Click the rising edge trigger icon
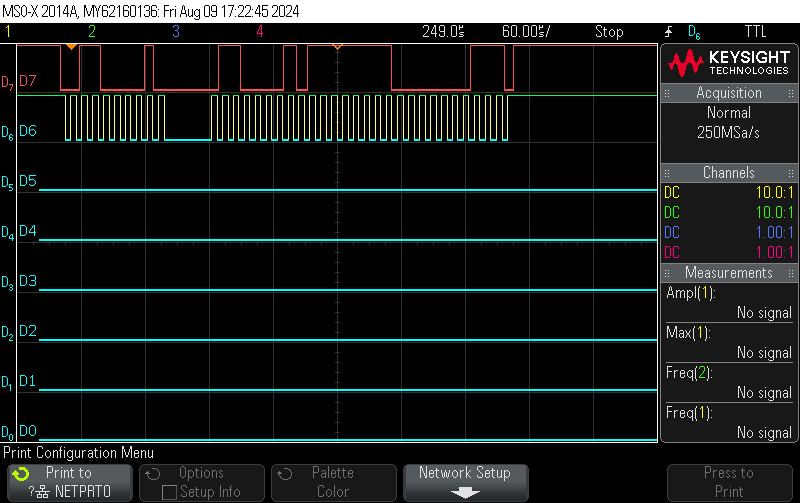The image size is (800, 503). point(669,32)
